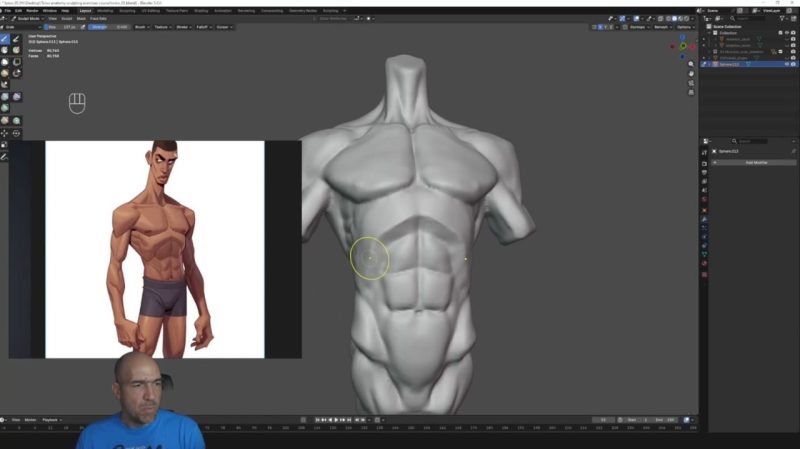
Task: Expand the Remesh dropdown
Action: [x=661, y=27]
